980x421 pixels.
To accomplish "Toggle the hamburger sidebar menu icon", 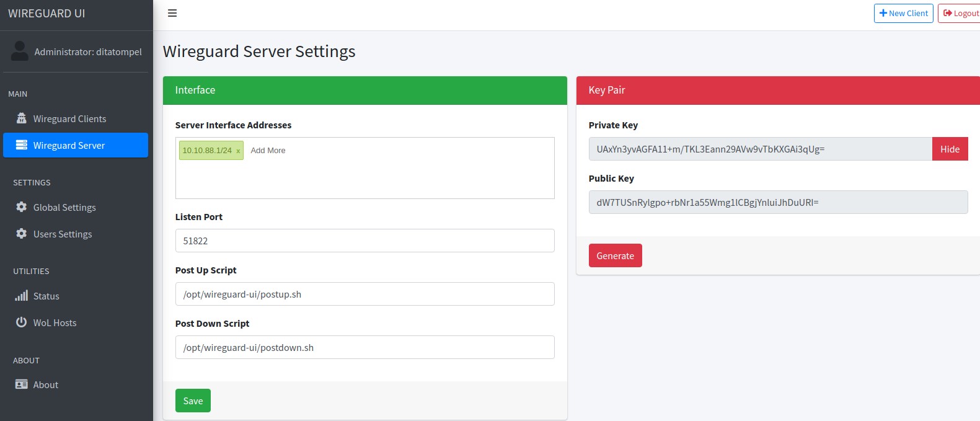I will pyautogui.click(x=172, y=13).
